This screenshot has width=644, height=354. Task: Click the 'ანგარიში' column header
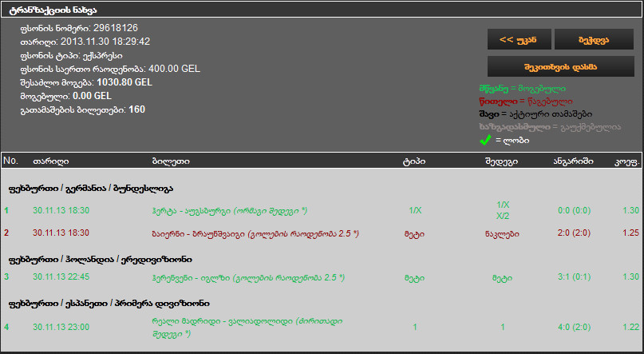(x=573, y=161)
